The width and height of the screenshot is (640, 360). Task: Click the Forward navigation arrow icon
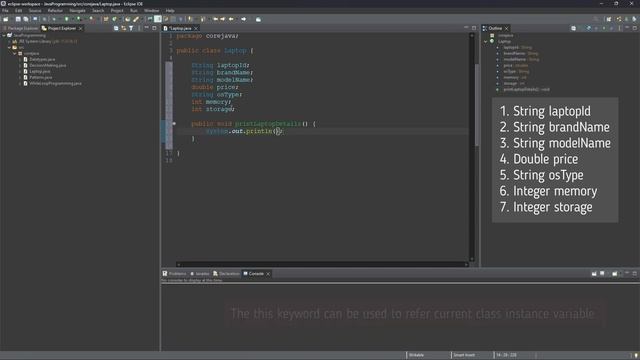(x=244, y=19)
